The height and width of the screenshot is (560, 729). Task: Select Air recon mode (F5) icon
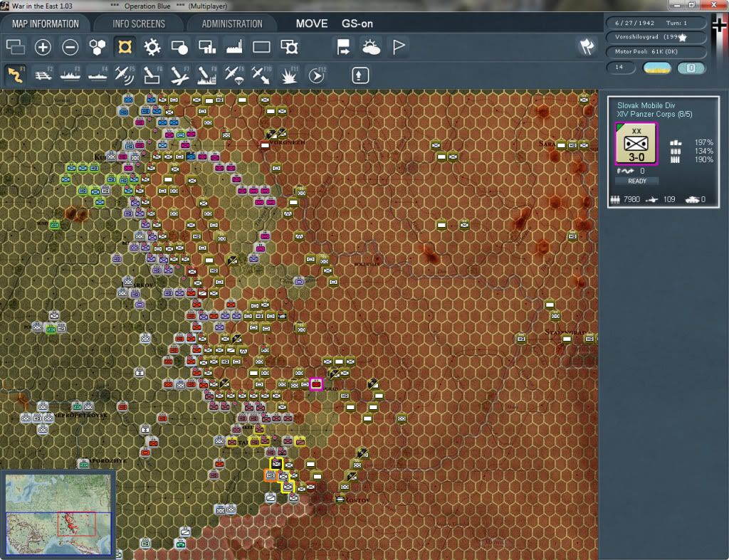click(125, 75)
